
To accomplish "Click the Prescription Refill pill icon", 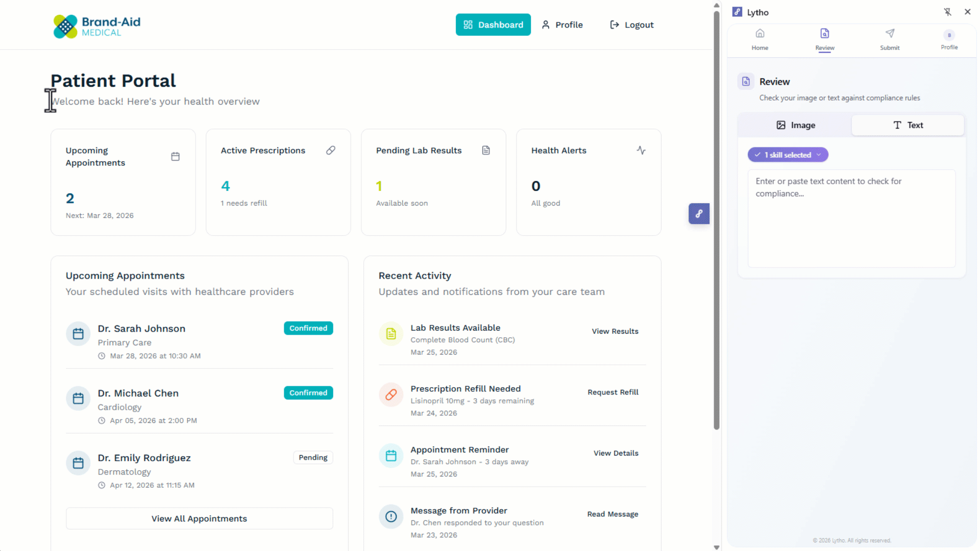I will click(x=391, y=395).
